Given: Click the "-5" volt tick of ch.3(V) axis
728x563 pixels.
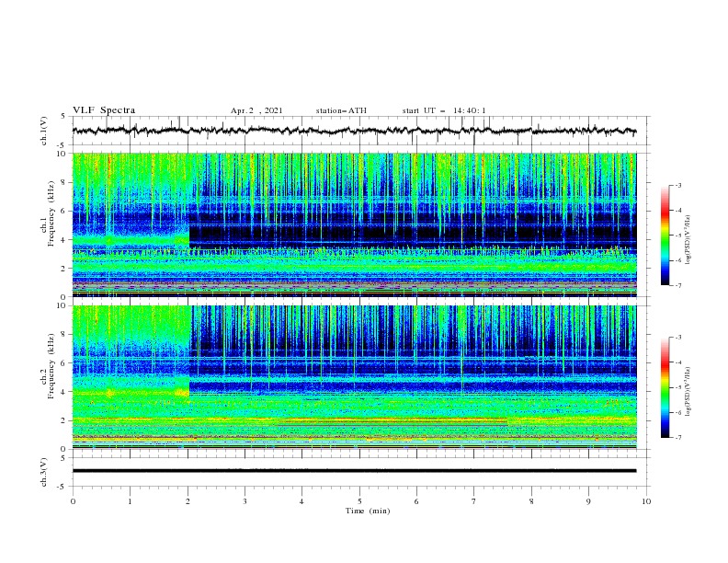Looking at the screenshot, I should pyautogui.click(x=63, y=487).
